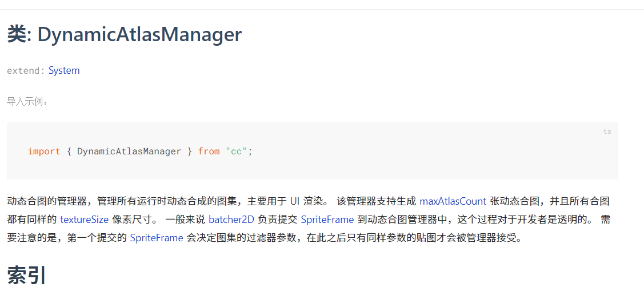Click the batcher2D link

231,220
